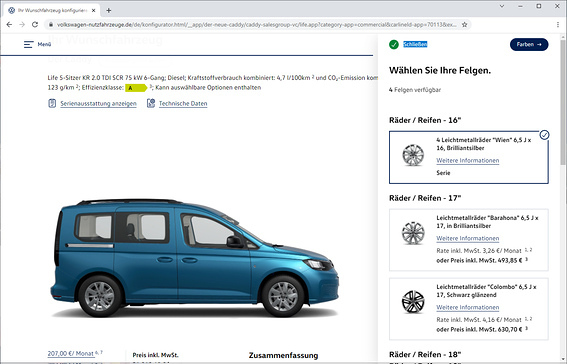The image size is (567, 364).
Task: Click the 207,00 €/Monat rate link
Action: (x=71, y=354)
